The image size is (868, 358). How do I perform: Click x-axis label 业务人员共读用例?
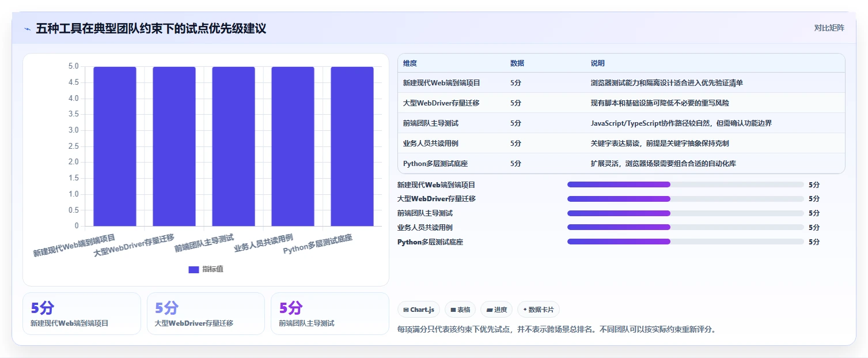click(263, 244)
